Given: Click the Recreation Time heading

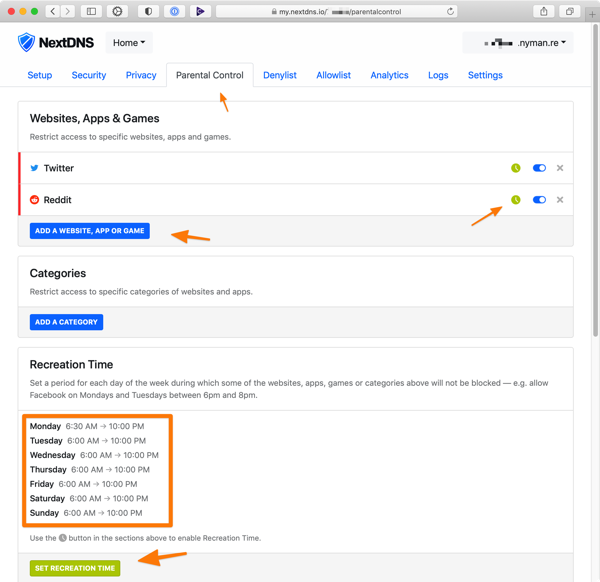Looking at the screenshot, I should click(x=71, y=365).
